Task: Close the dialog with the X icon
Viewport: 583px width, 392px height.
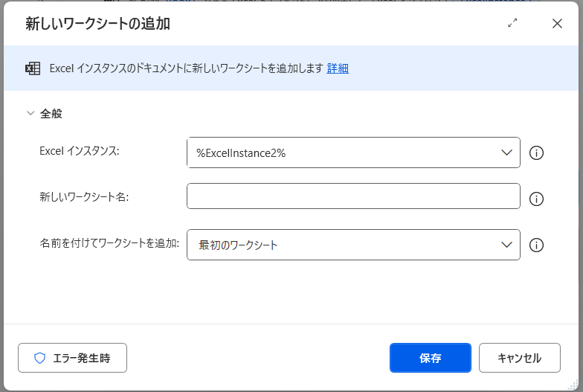Action: (x=557, y=23)
